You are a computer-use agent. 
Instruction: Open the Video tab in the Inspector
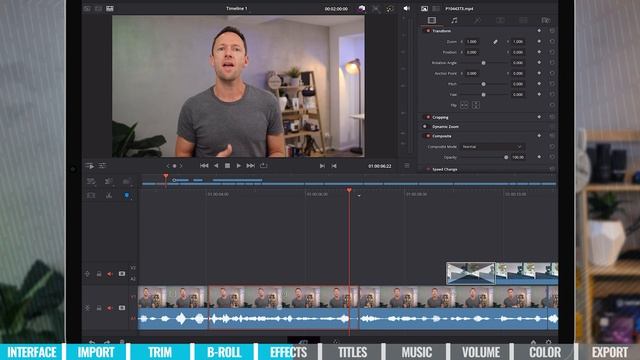click(x=431, y=20)
